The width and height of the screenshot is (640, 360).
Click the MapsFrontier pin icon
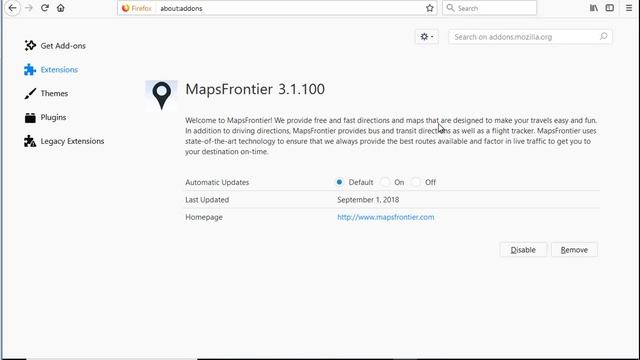pos(162,96)
